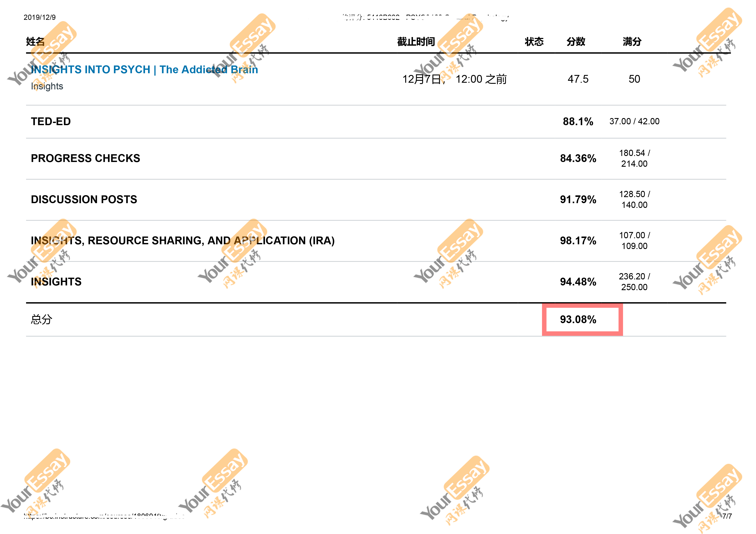Click the 7/7 page number
Screen dimensions: 756x534
[727, 516]
